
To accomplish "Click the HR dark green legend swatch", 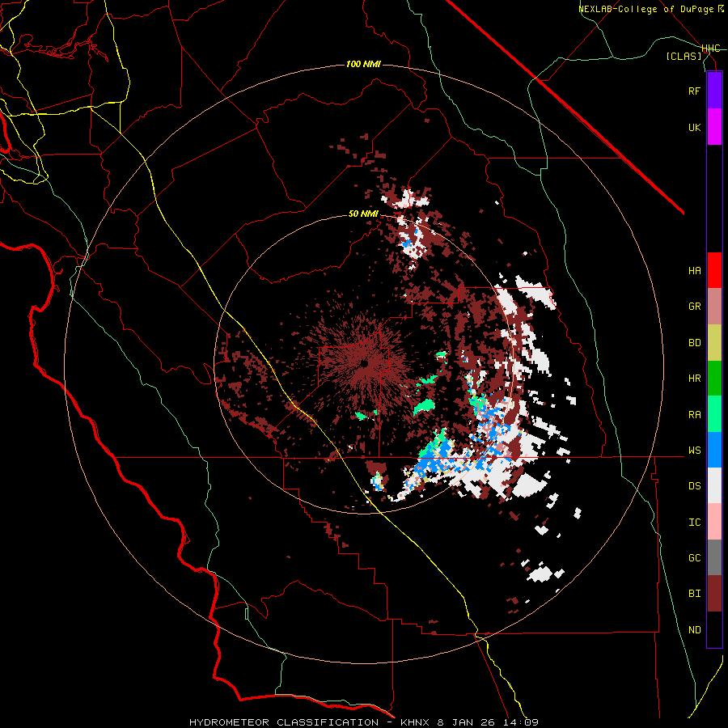I will click(714, 378).
